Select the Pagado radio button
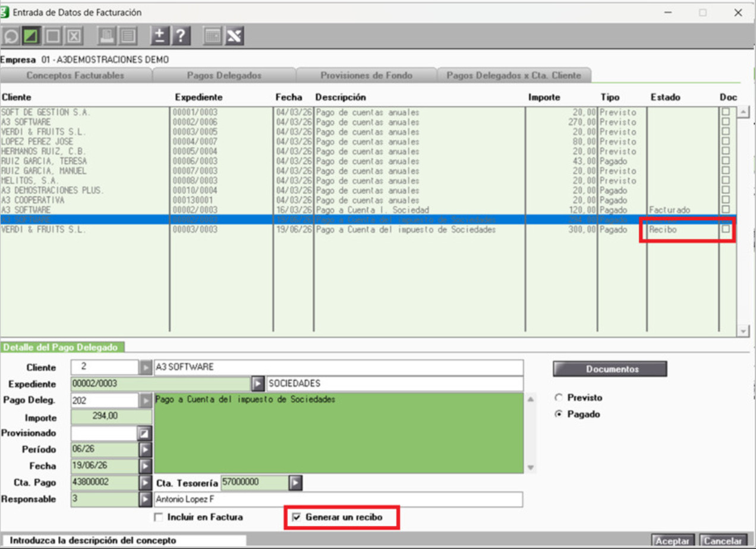This screenshot has width=756, height=549. pos(558,415)
